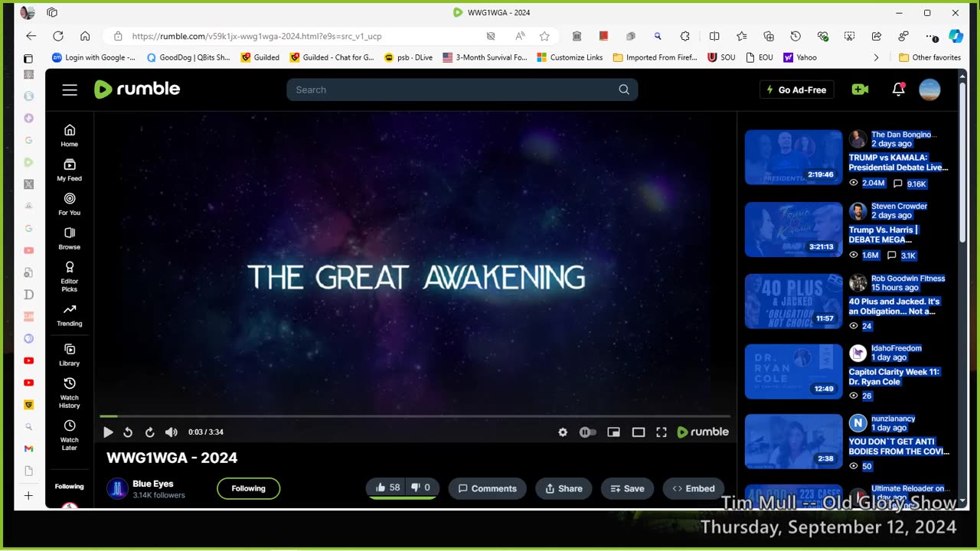Toggle browser split screen icon
This screenshot has width=980, height=551.
(714, 36)
